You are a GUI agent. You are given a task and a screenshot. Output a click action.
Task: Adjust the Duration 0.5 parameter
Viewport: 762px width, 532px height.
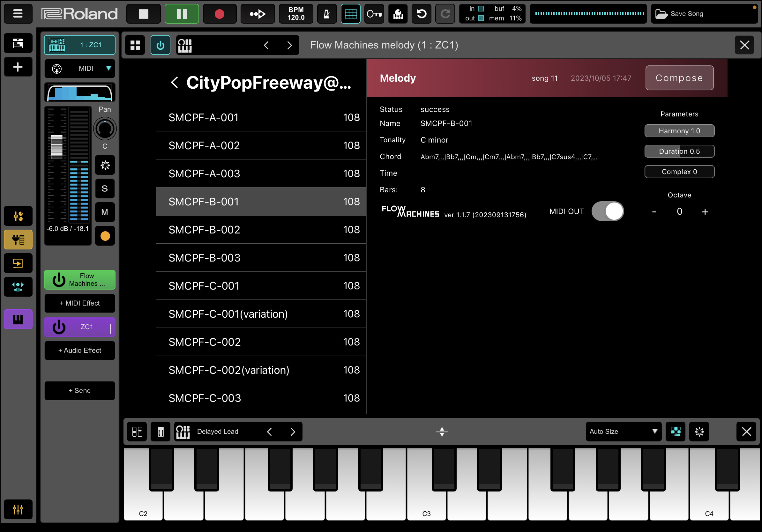679,151
